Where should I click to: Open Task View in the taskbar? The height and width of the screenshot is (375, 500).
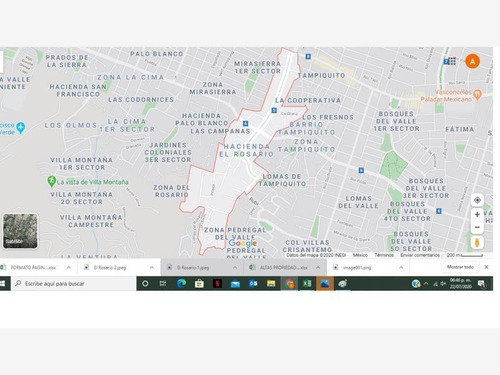click(x=163, y=284)
